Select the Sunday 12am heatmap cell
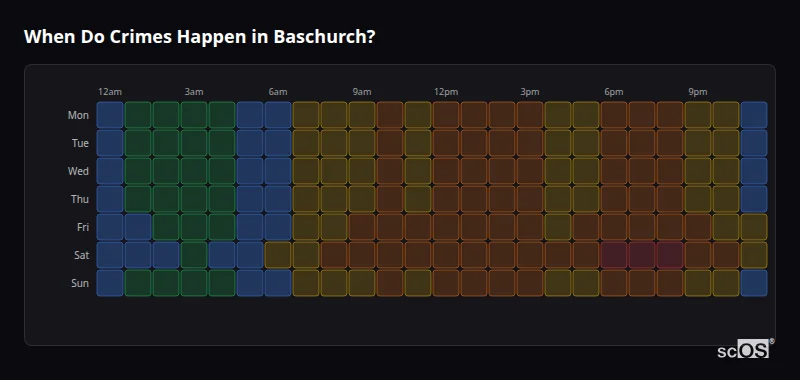Image resolution: width=800 pixels, height=380 pixels. click(110, 283)
